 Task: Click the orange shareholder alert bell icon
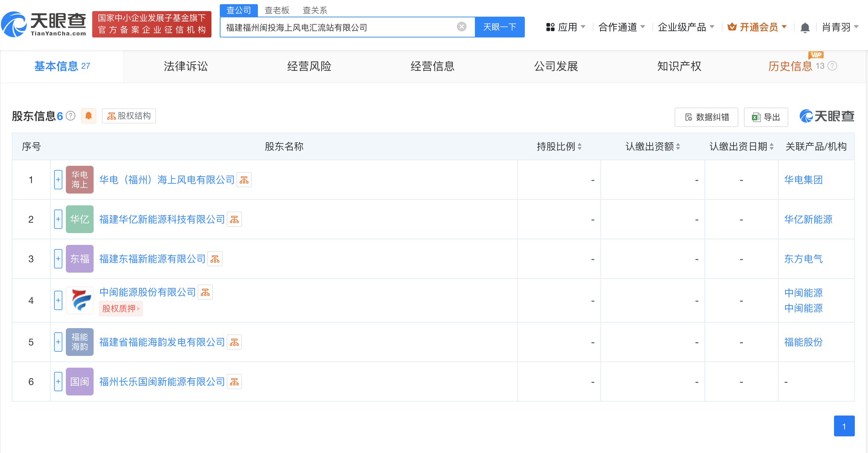(x=89, y=116)
